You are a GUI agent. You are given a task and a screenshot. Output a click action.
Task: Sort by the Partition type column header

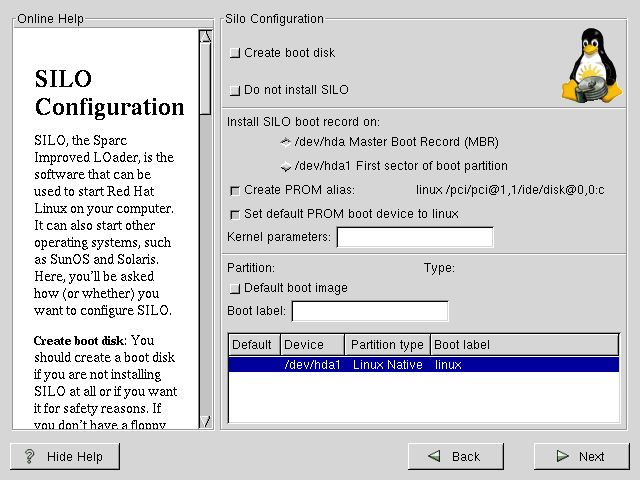pos(388,345)
